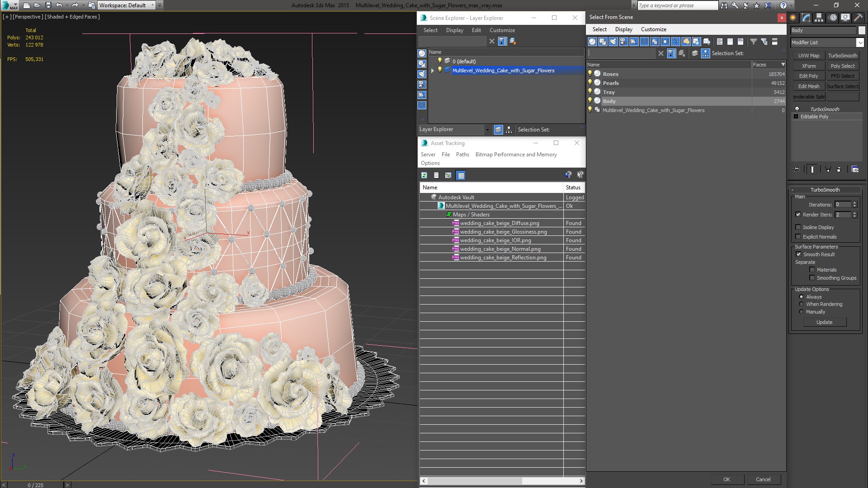Image resolution: width=868 pixels, height=488 pixels.
Task: Toggle Display Shapes filter in Select From Scene
Action: pos(603,42)
